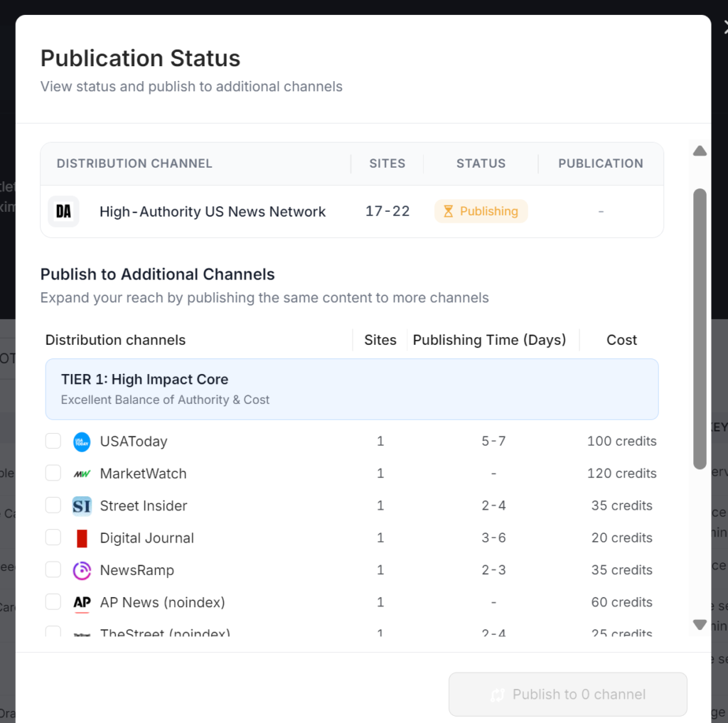Click the STATUS column header
Screen dimensions: 728x723
pos(481,164)
